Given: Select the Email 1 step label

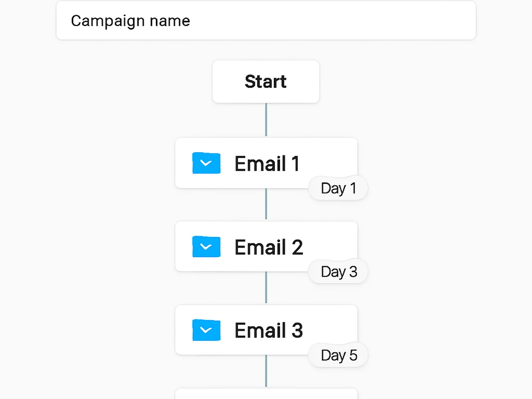Looking at the screenshot, I should tap(267, 163).
